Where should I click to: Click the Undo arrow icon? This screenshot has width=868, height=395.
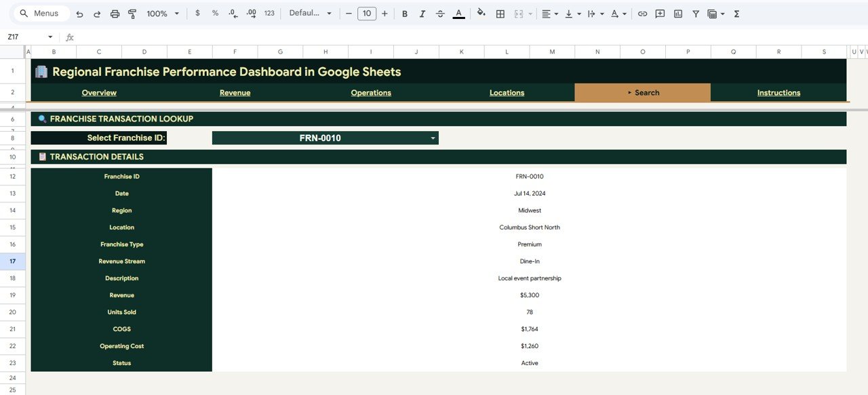(x=80, y=14)
